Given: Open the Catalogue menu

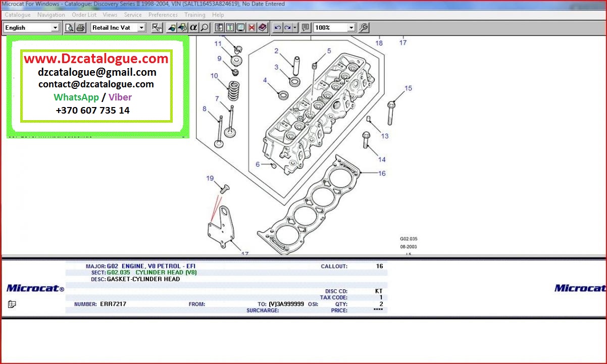Looking at the screenshot, I should point(18,15).
